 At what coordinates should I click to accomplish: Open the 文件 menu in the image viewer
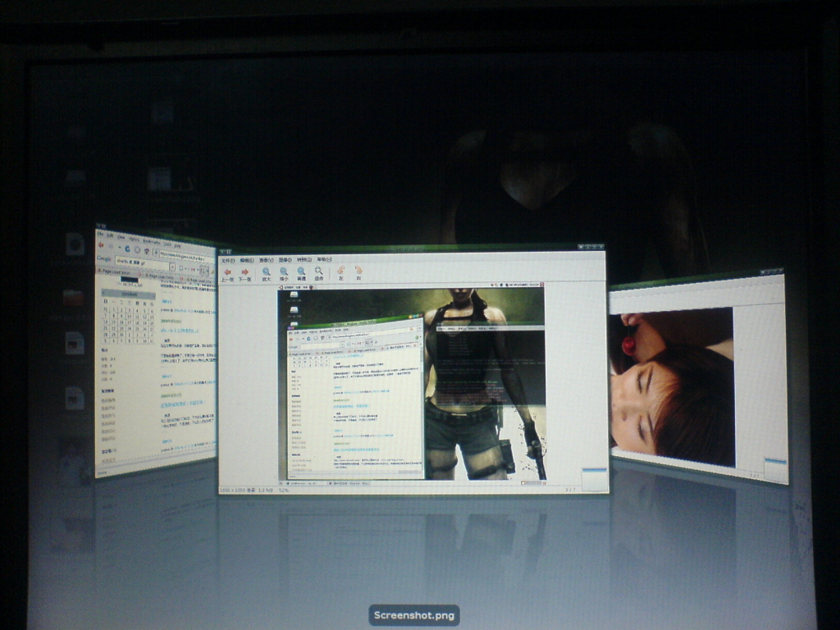pos(228,260)
